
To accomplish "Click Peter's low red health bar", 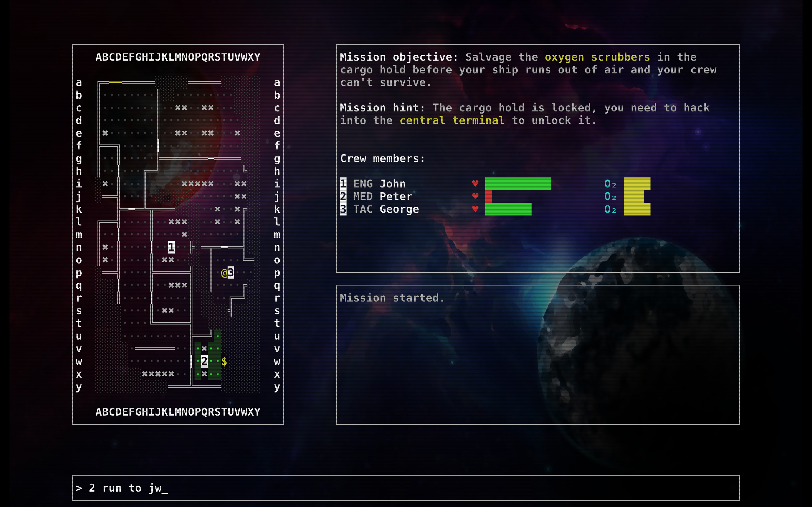I will tap(488, 196).
